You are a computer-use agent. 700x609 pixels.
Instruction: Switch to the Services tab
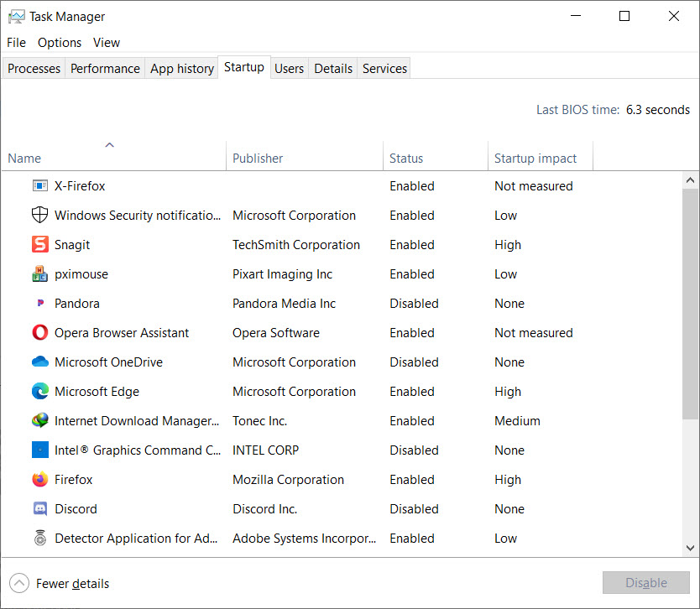coord(384,68)
